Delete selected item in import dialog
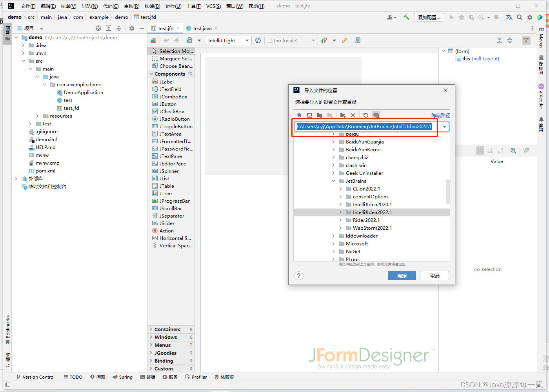The image size is (549, 392). (x=353, y=115)
